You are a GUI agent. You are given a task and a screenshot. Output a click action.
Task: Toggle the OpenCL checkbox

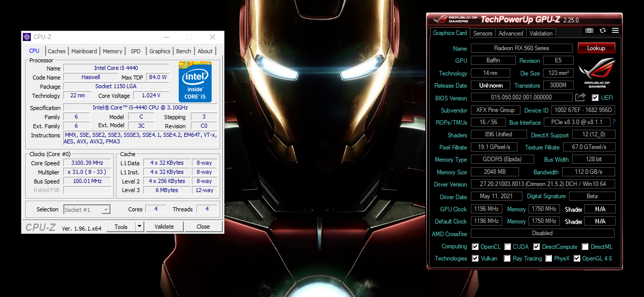pyautogui.click(x=475, y=247)
